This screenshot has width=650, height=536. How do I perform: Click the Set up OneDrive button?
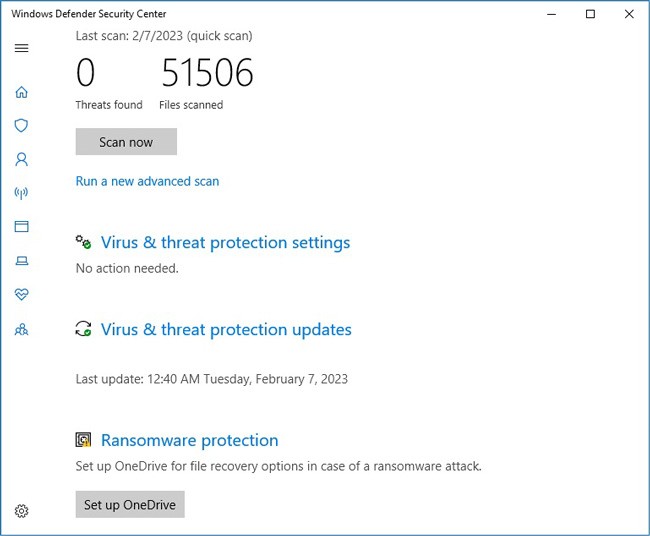point(130,504)
